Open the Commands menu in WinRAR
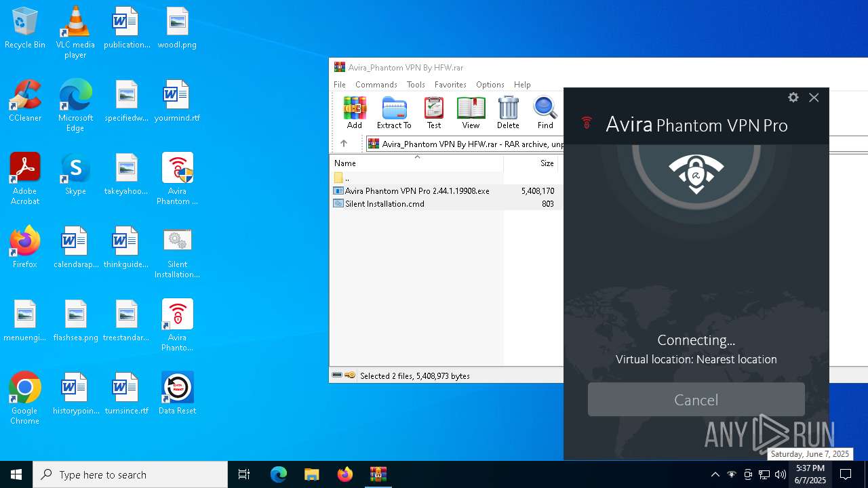 376,85
